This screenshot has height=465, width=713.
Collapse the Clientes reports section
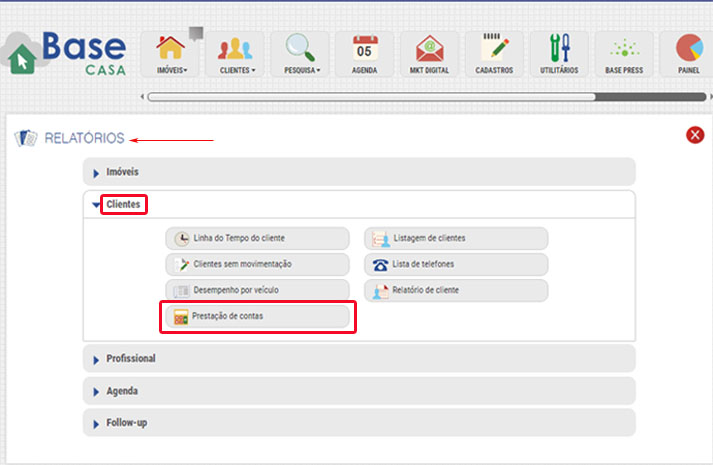(x=123, y=204)
